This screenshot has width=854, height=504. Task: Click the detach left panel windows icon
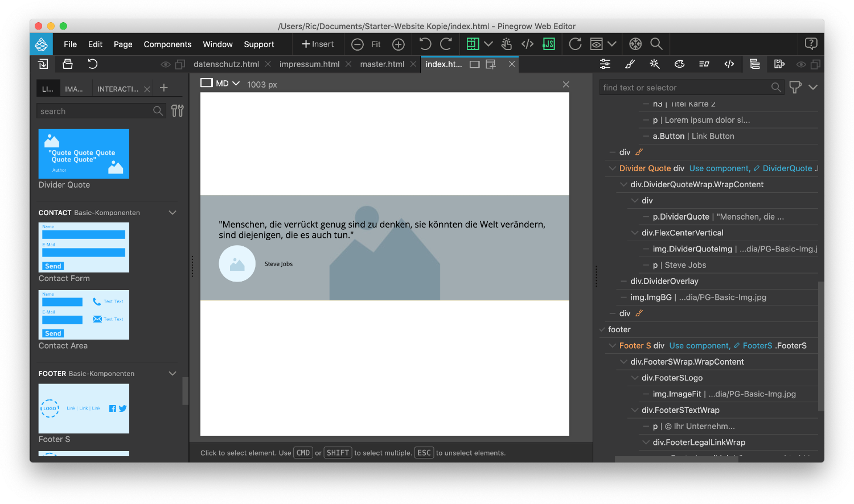pos(180,64)
